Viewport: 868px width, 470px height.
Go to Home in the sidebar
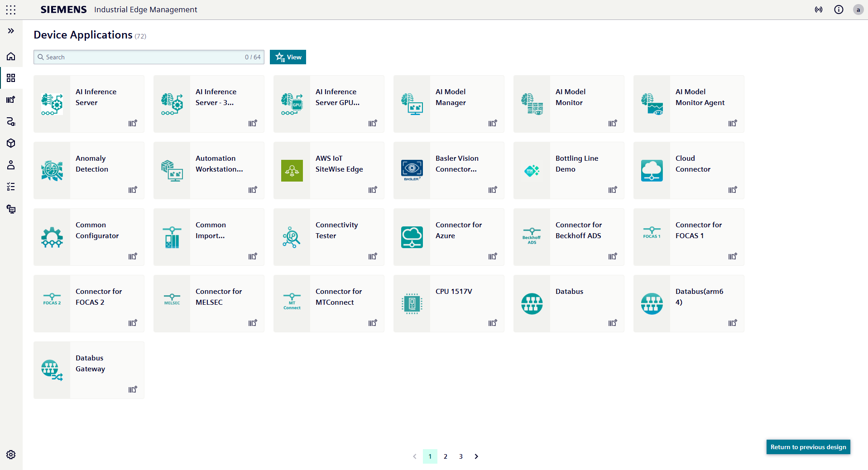(x=11, y=56)
